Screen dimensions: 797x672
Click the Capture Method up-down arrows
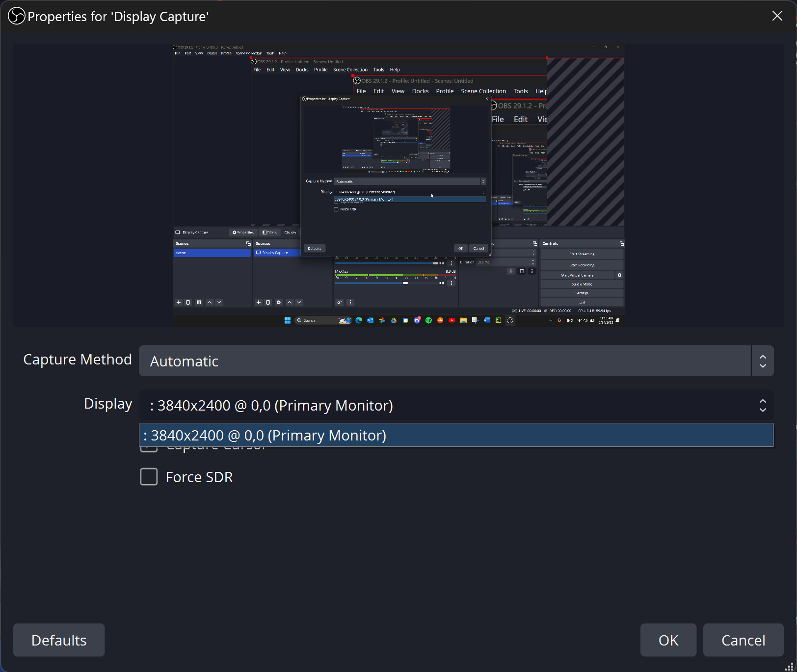[762, 361]
